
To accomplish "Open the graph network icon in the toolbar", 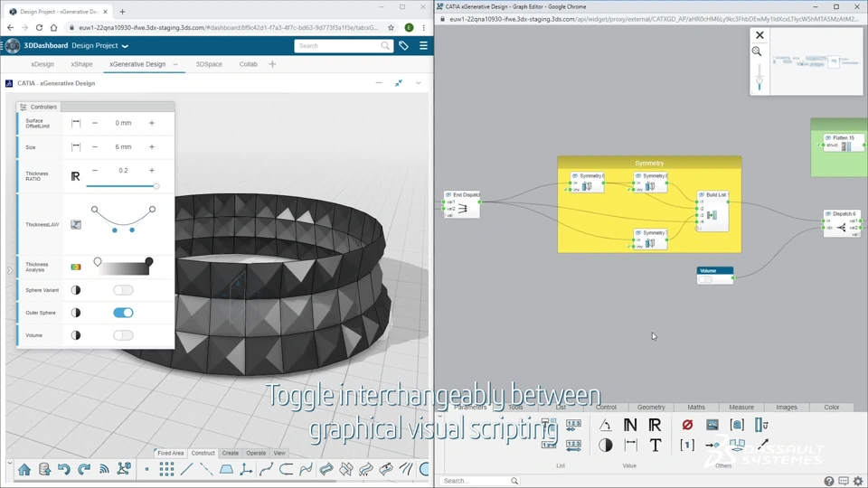I will coord(124,469).
